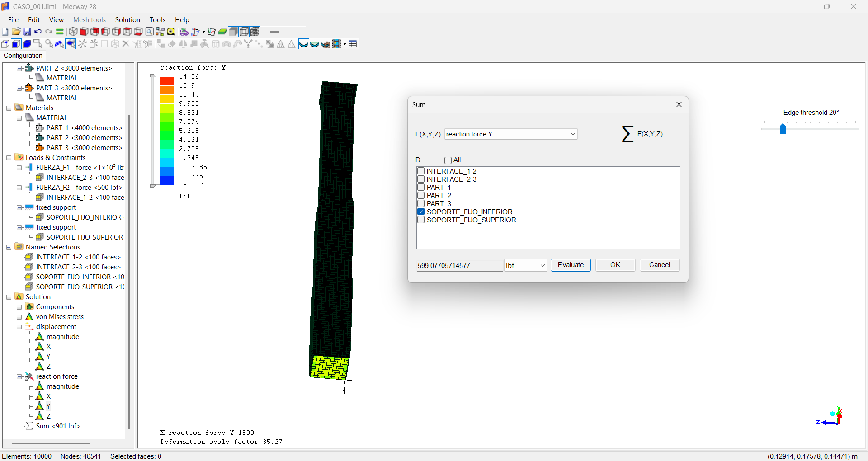Click the tree panel horizontal scrollbar
Viewport: 868px width, 461px height.
point(51,443)
